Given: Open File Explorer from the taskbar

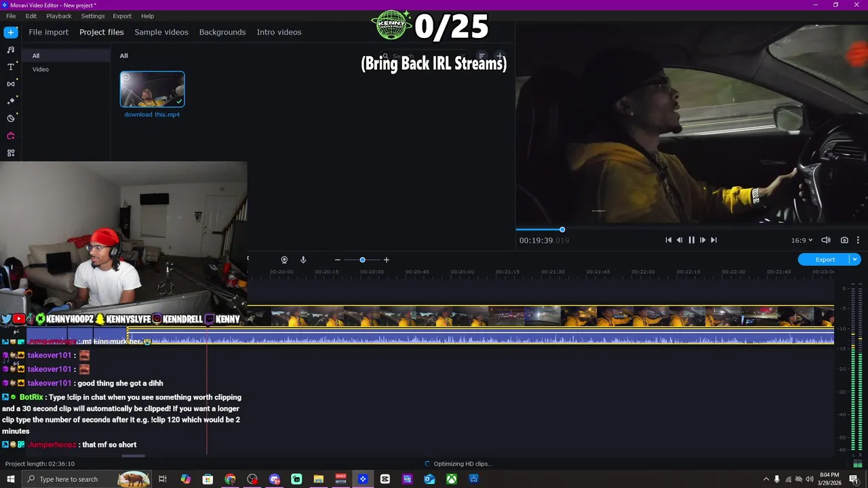Looking at the screenshot, I should tap(319, 479).
